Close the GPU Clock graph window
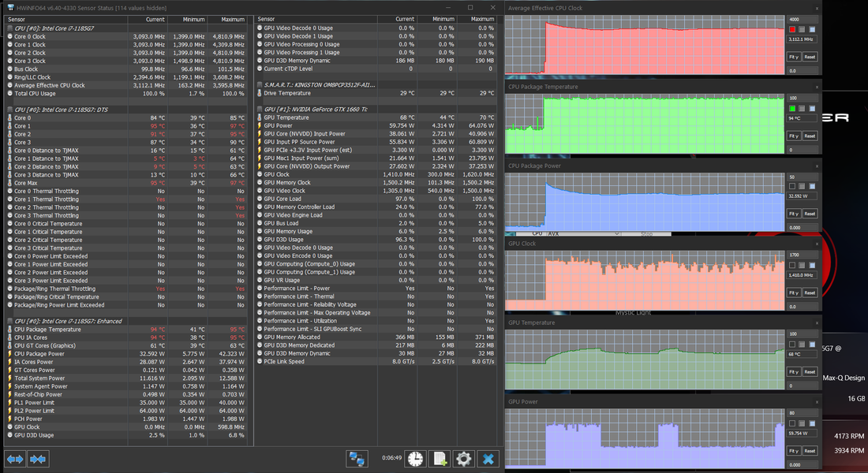The width and height of the screenshot is (868, 473). [817, 244]
